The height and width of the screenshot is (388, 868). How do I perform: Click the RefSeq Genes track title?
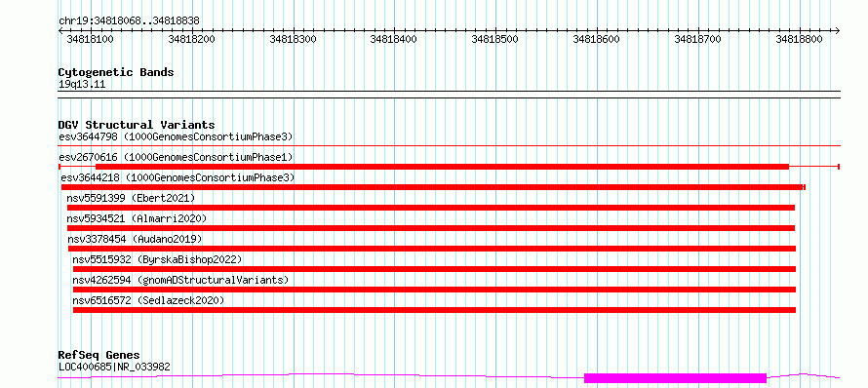pyautogui.click(x=99, y=356)
